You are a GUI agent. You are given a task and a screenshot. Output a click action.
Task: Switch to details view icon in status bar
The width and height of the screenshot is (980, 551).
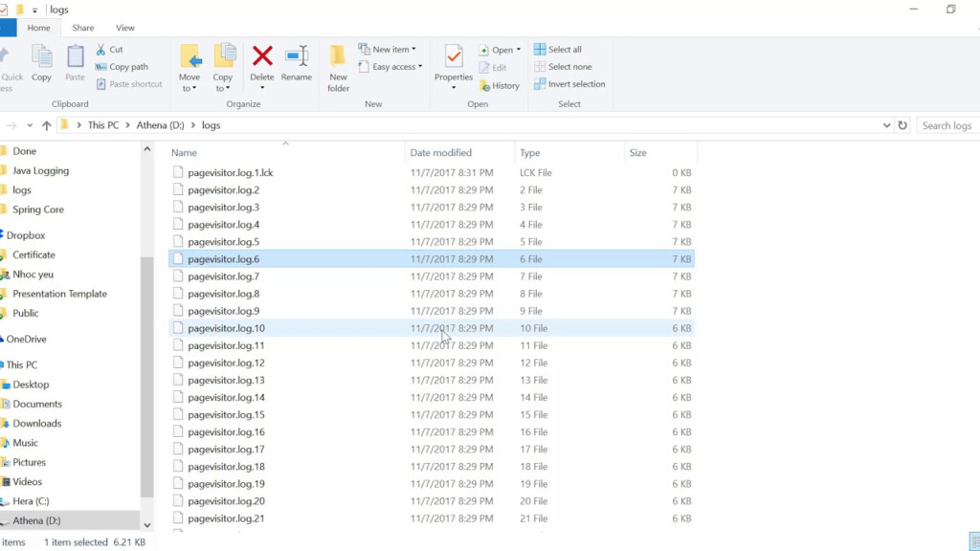974,541
